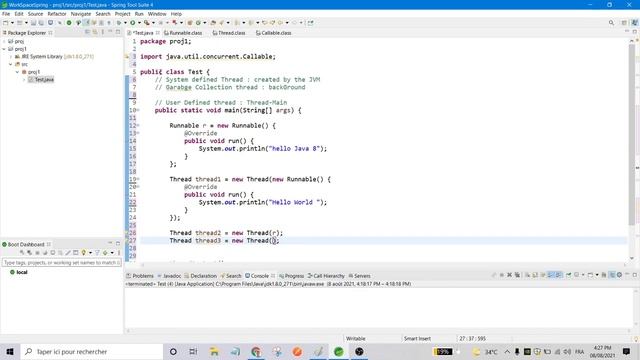Open the Boot Dashboard lightbulb dropdown arrow
Viewport: 640px width, 360px height.
[x=90, y=253]
